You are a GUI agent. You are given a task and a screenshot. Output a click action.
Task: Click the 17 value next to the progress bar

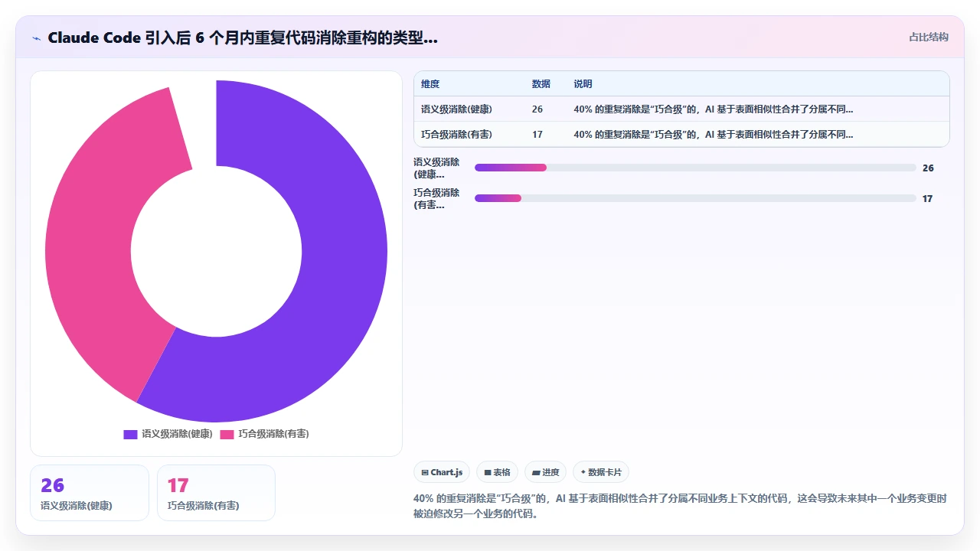[927, 198]
